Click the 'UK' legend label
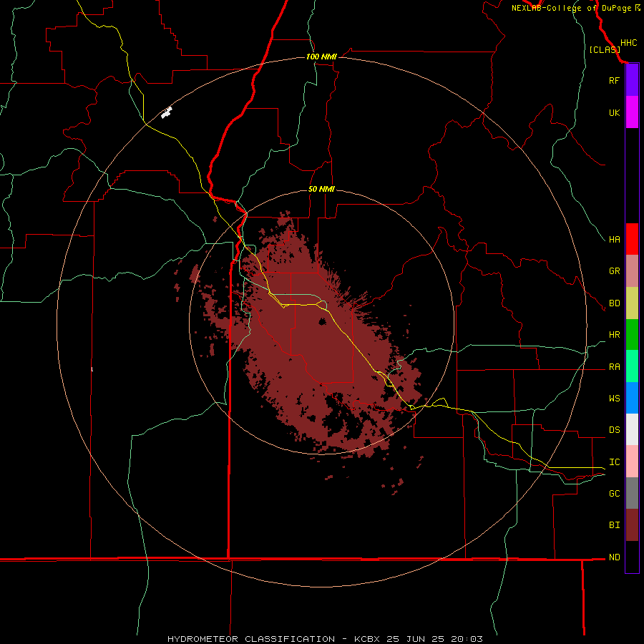The width and height of the screenshot is (644, 644). pos(614,112)
